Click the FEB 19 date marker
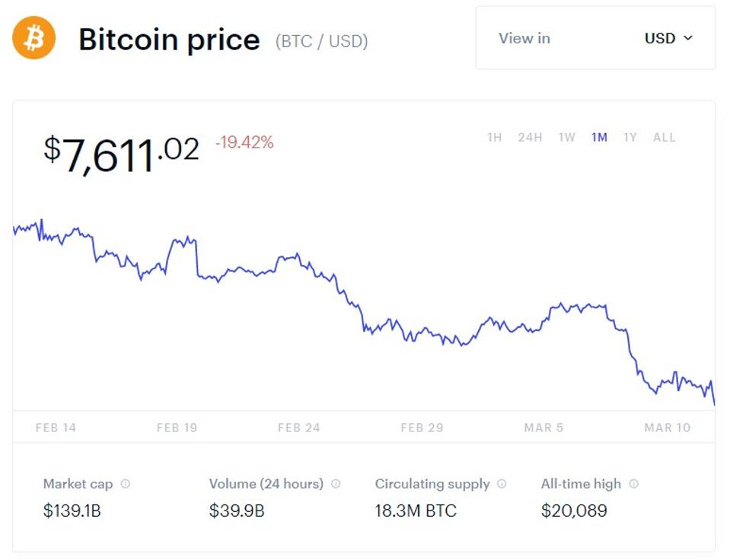Screen dimensions: 730x560 [x=177, y=428]
